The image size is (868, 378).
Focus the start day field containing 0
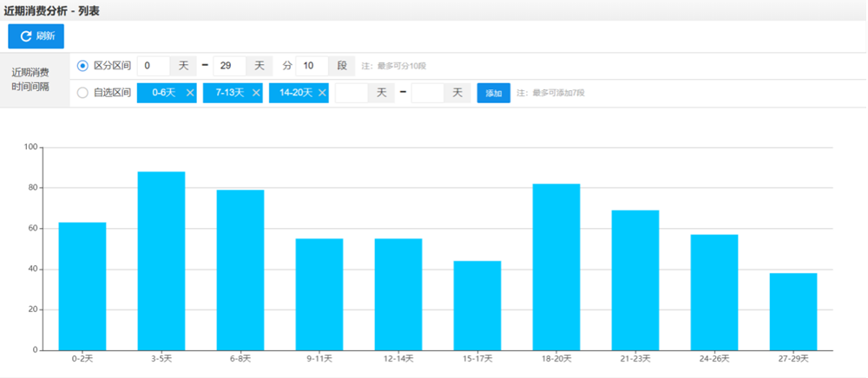pyautogui.click(x=153, y=66)
